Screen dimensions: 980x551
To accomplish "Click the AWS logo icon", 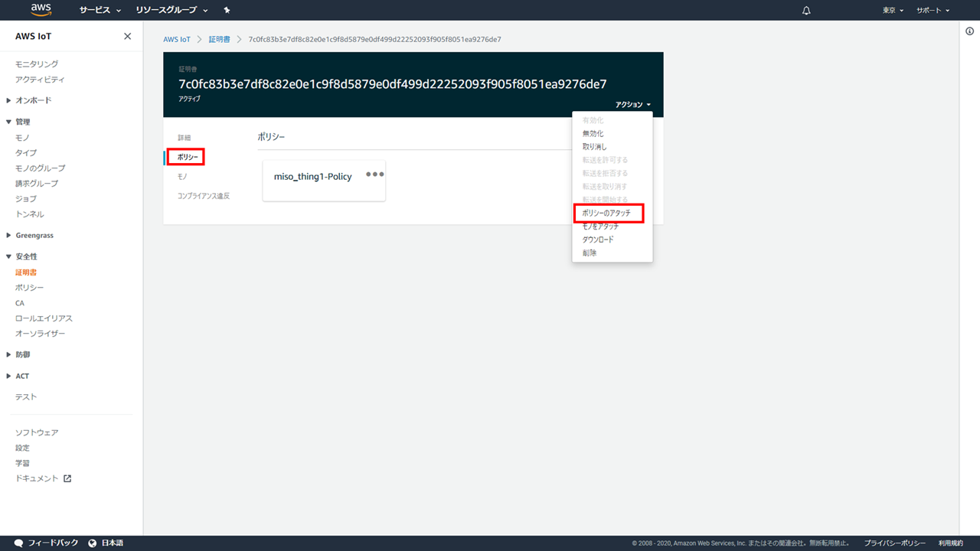I will tap(41, 10).
